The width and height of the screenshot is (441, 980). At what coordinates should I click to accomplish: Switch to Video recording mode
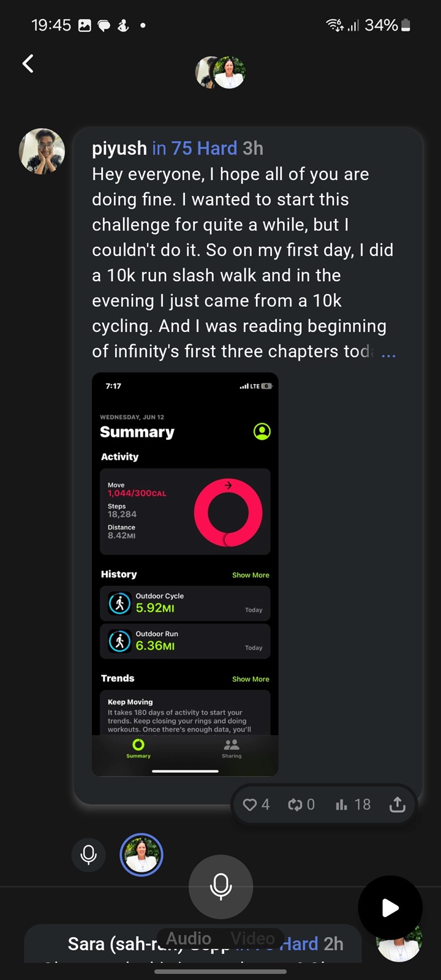click(x=252, y=938)
